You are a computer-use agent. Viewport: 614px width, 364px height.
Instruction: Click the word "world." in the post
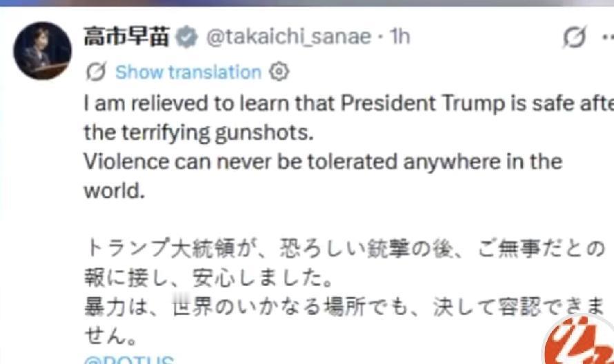pyautogui.click(x=115, y=190)
